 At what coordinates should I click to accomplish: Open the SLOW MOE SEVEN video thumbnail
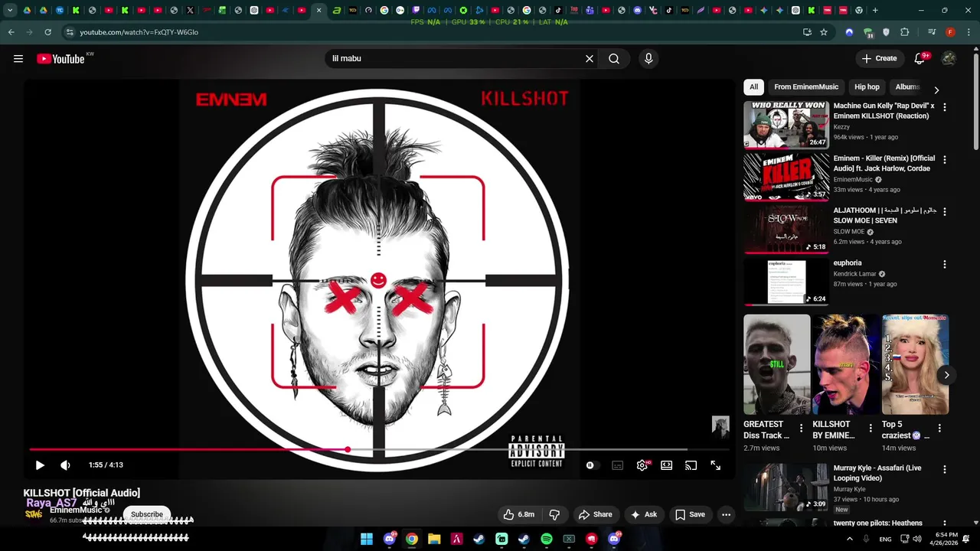pyautogui.click(x=786, y=229)
